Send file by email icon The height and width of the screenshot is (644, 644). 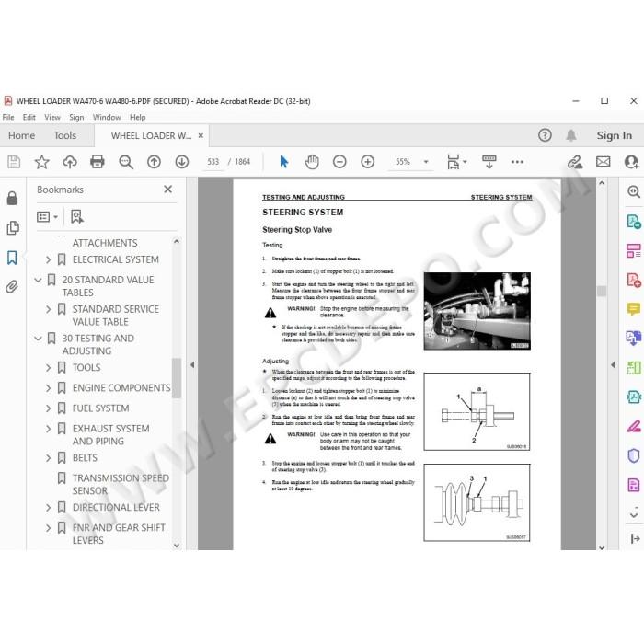pyautogui.click(x=603, y=162)
